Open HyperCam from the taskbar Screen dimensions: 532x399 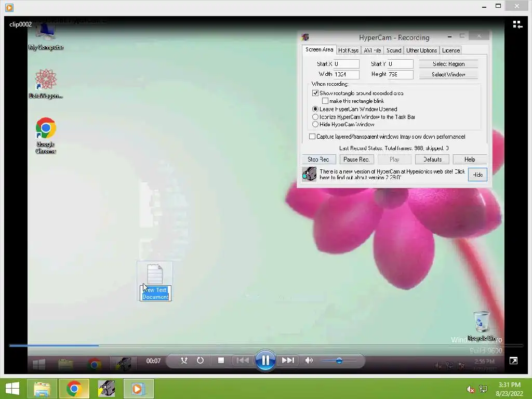point(106,389)
